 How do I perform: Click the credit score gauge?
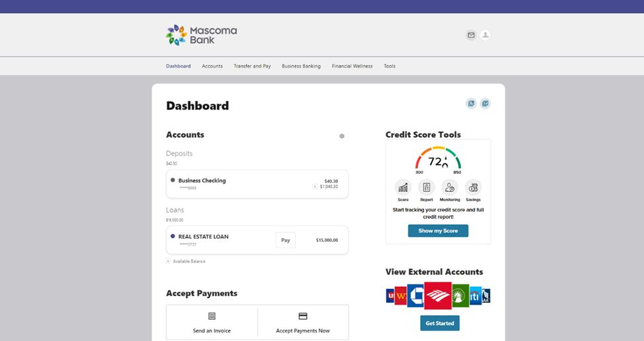(x=438, y=160)
